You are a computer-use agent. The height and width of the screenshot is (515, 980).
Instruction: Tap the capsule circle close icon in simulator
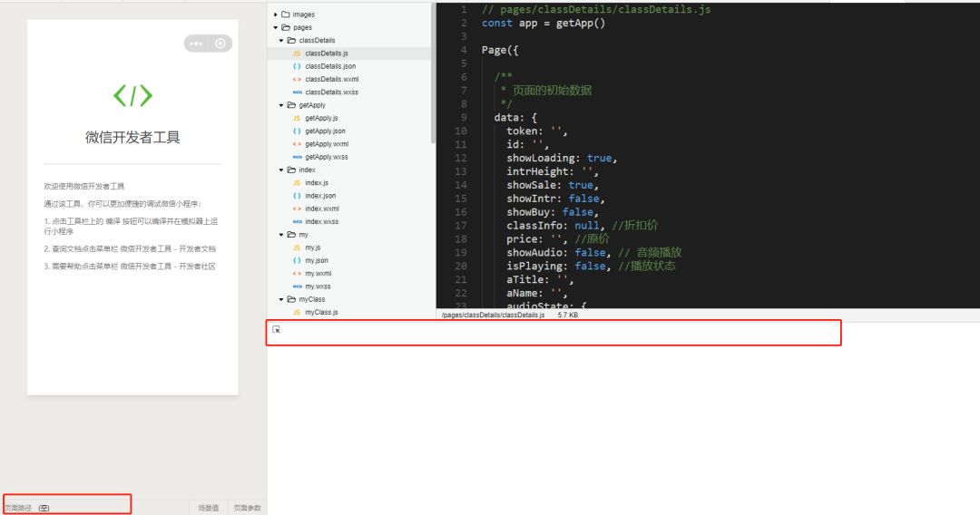tap(220, 44)
